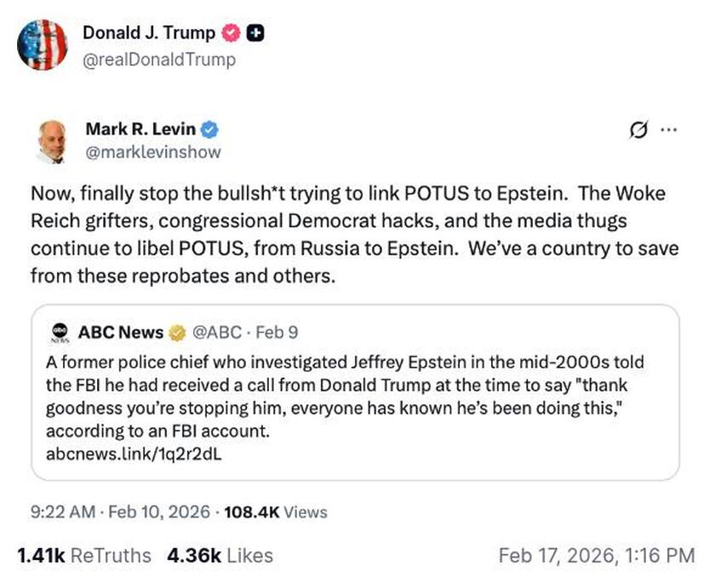This screenshot has width=715, height=588.
Task: Click Mark R. Levin's display name
Action: (x=140, y=128)
